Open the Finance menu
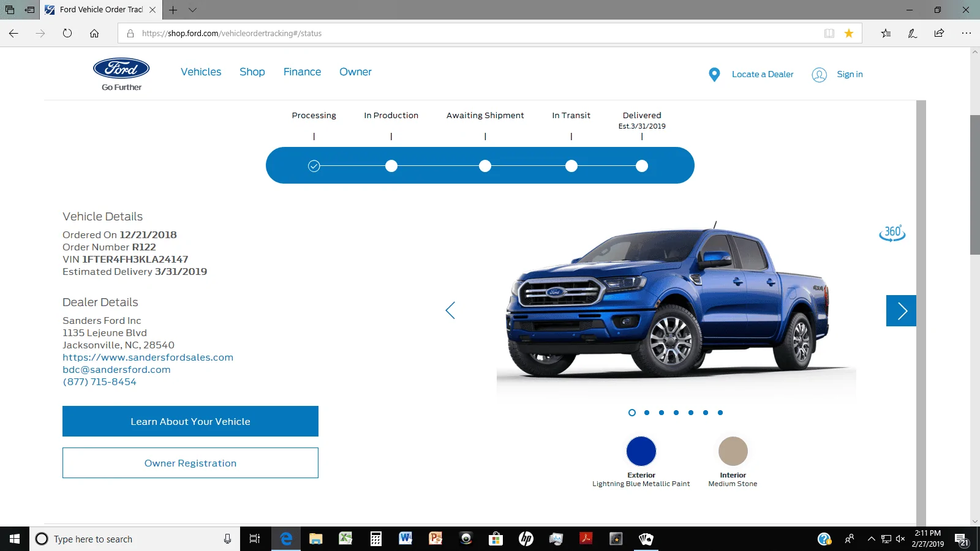Image resolution: width=980 pixels, height=551 pixels. [302, 72]
